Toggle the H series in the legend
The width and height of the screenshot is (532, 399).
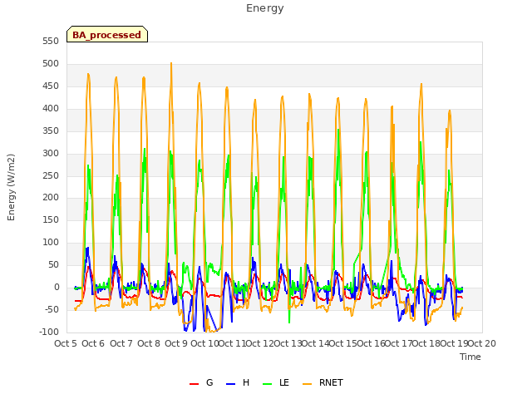(238, 382)
